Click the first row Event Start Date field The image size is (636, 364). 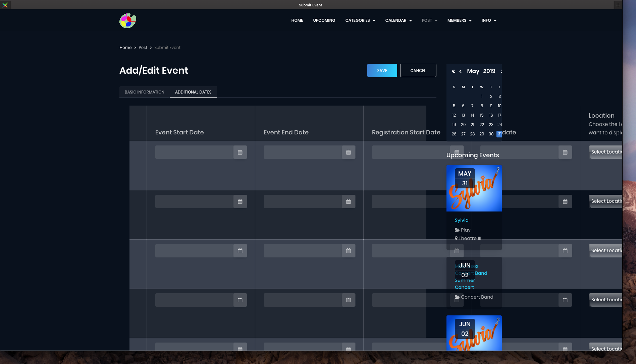(194, 152)
